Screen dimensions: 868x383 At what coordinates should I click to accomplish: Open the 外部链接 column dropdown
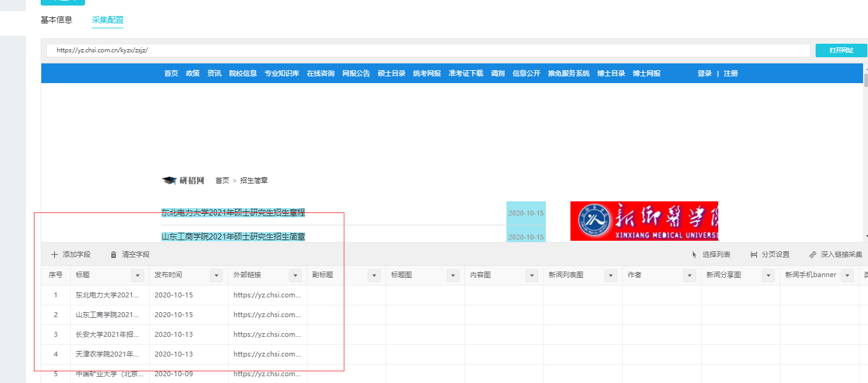[x=295, y=275]
